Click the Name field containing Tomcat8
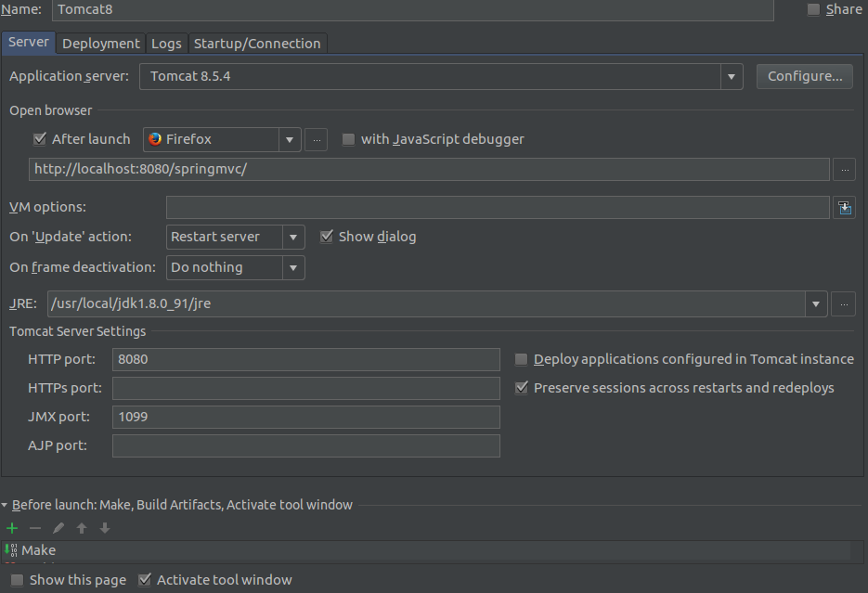The height and width of the screenshot is (593, 868). (413, 9)
